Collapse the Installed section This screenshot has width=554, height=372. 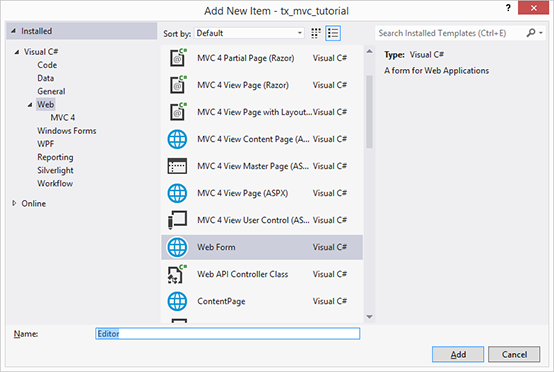[13, 31]
